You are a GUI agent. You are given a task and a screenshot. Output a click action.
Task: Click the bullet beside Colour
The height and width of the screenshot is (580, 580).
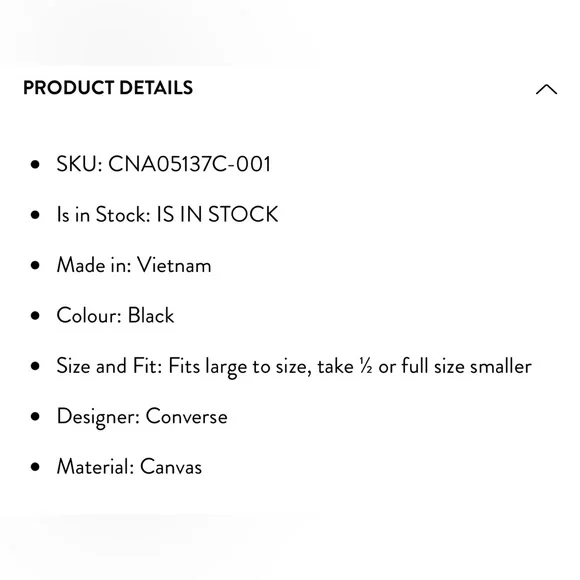point(35,316)
